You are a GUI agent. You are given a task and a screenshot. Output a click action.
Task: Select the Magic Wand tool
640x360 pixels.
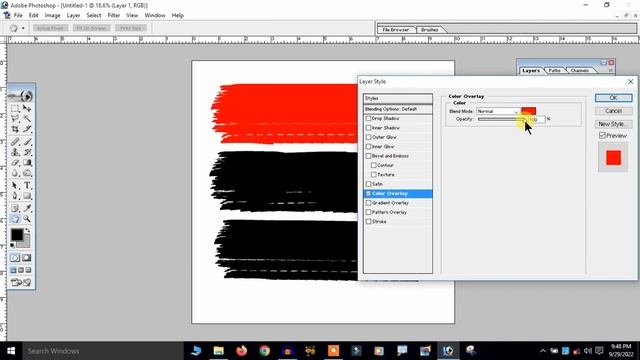click(27, 118)
